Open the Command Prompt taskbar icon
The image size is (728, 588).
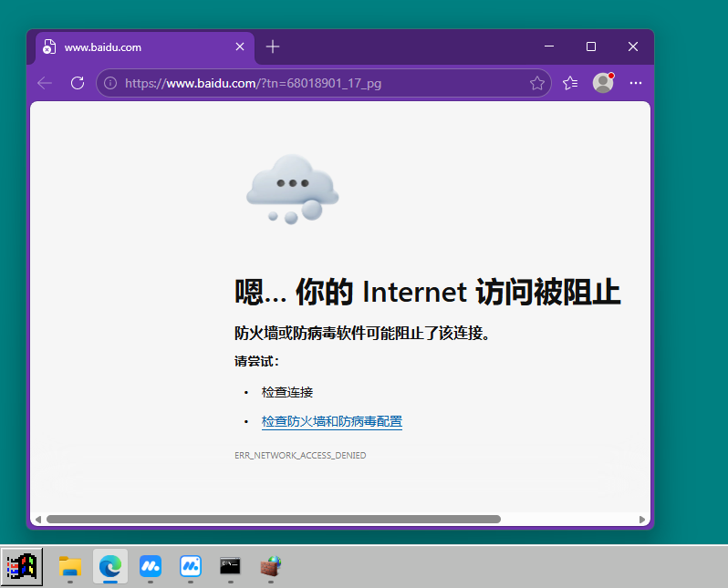click(x=230, y=567)
